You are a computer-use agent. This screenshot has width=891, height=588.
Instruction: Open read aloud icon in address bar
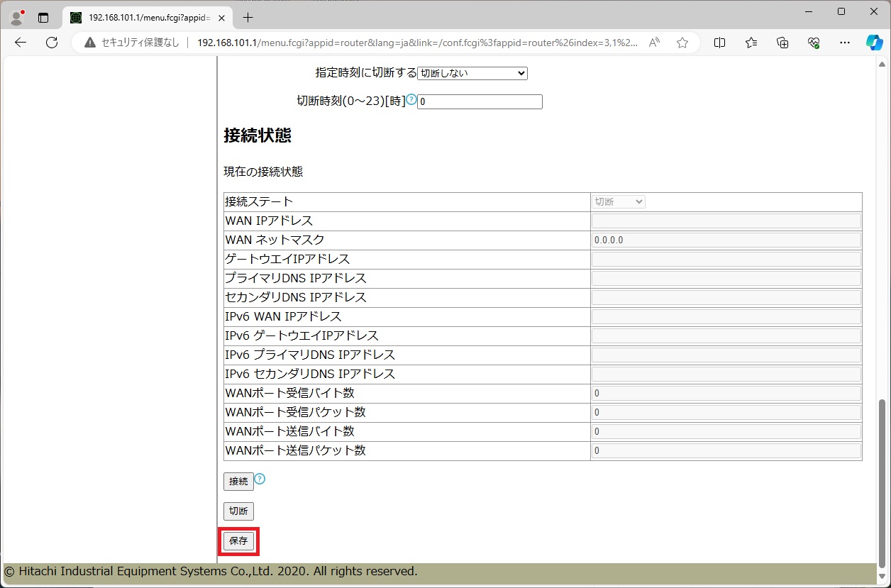(654, 43)
